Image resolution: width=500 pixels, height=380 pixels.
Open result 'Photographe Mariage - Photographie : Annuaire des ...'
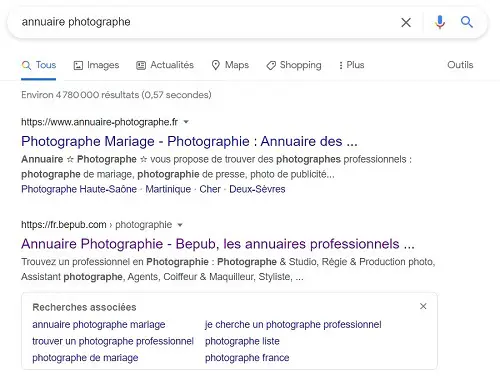(189, 141)
